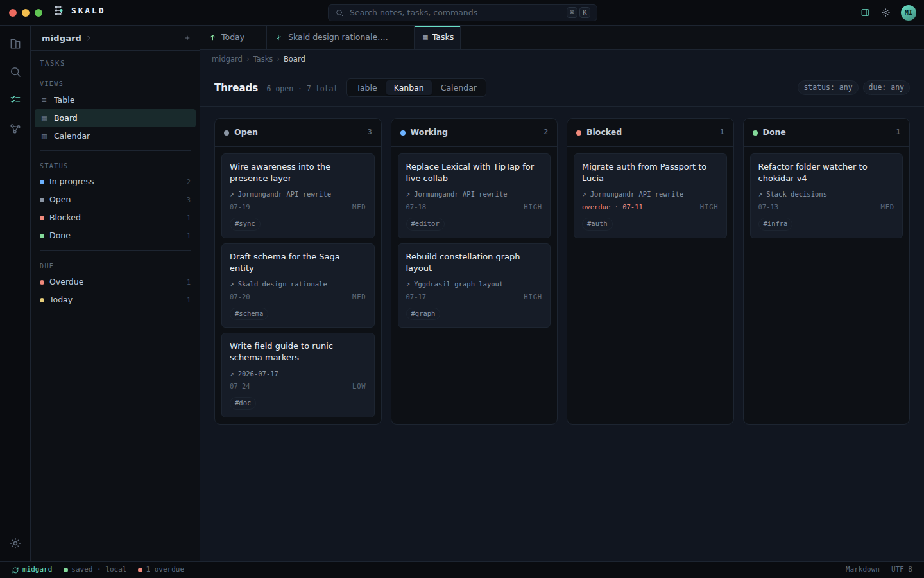Screen dimensions: 924x578
Task: Open the graph icon in left rail
Action: (15, 128)
